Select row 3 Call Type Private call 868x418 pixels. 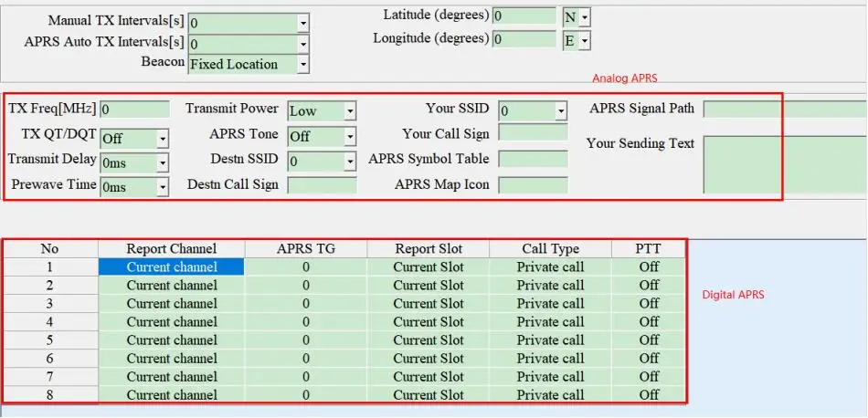click(x=550, y=304)
